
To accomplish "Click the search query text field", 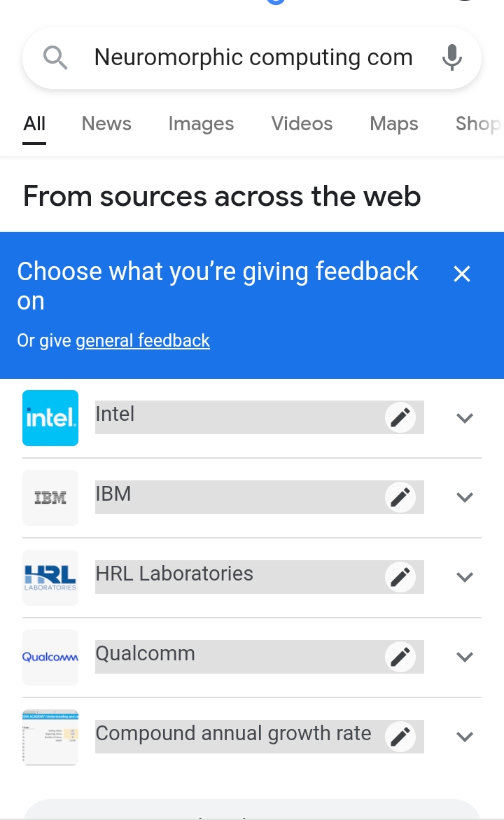I will 253,57.
